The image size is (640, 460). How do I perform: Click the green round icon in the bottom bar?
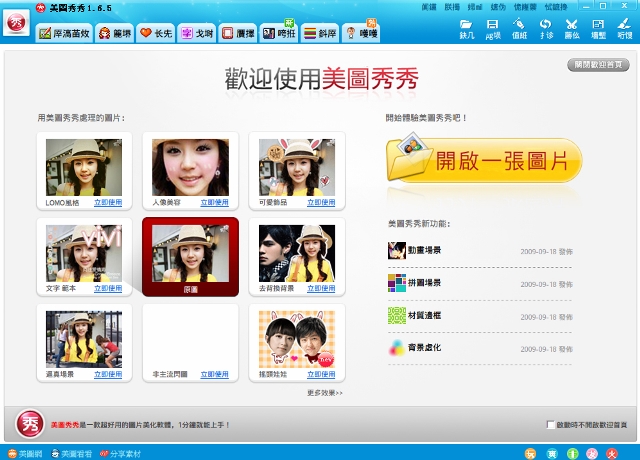(x=573, y=453)
